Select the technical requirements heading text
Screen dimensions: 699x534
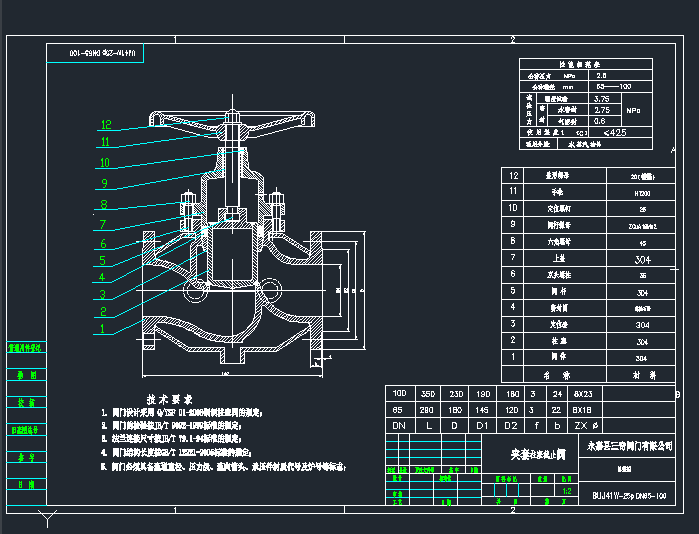(170, 397)
